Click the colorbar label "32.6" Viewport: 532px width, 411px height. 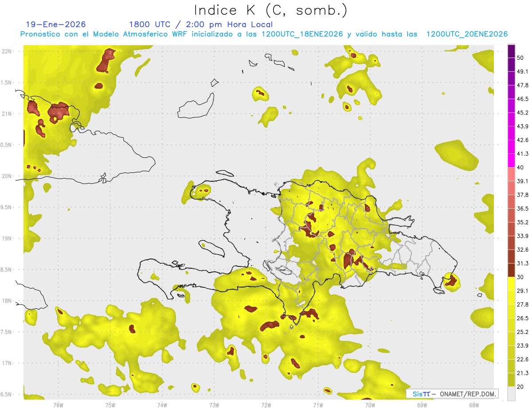coord(523,250)
